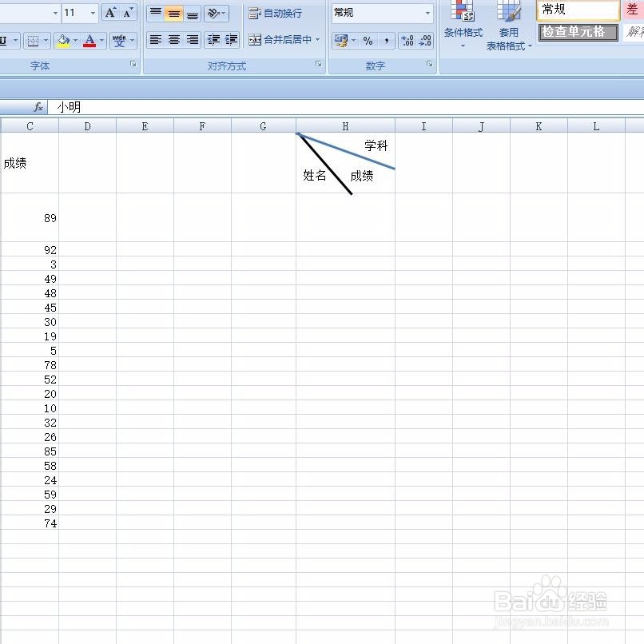Click formula bar containing 小明
Viewport: 644px width, 644px height.
pyautogui.click(x=346, y=107)
